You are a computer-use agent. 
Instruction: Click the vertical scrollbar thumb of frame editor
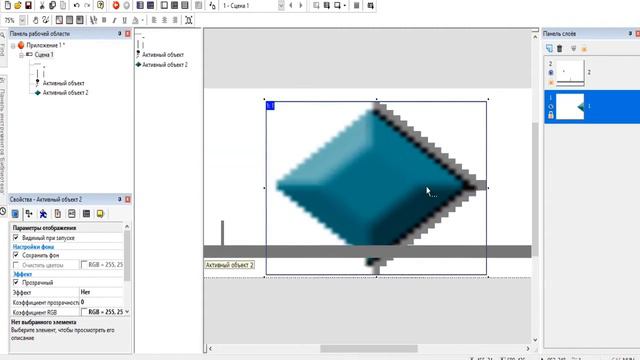(535, 189)
